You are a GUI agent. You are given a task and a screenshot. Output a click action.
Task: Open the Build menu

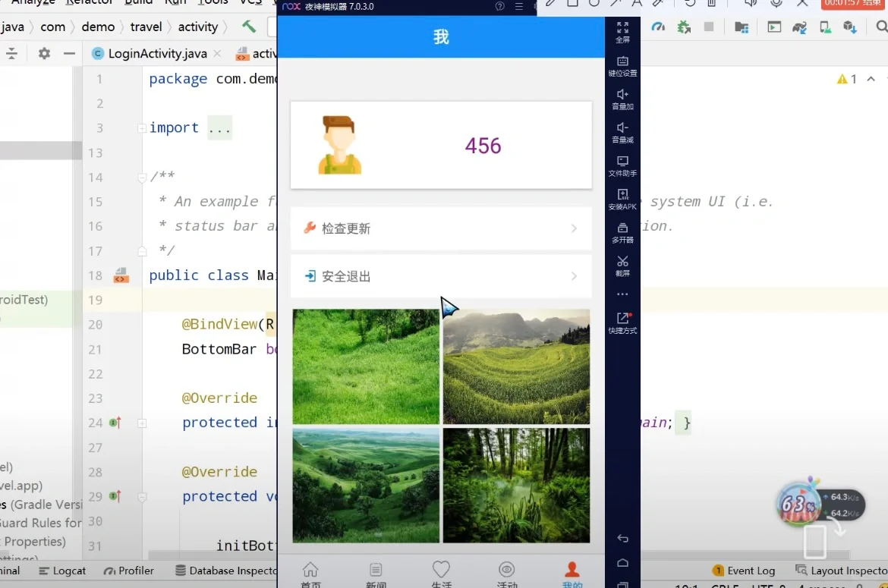(x=138, y=3)
